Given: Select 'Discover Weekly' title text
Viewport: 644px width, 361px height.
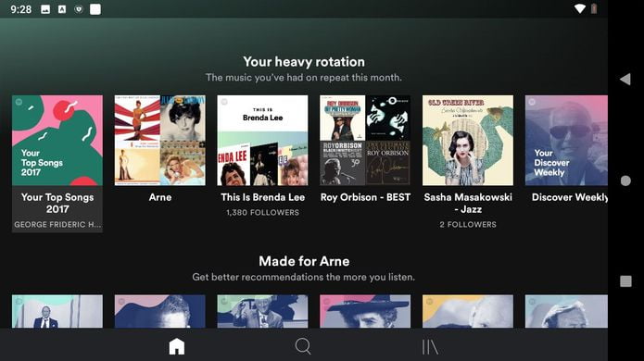Looking at the screenshot, I should [x=570, y=197].
